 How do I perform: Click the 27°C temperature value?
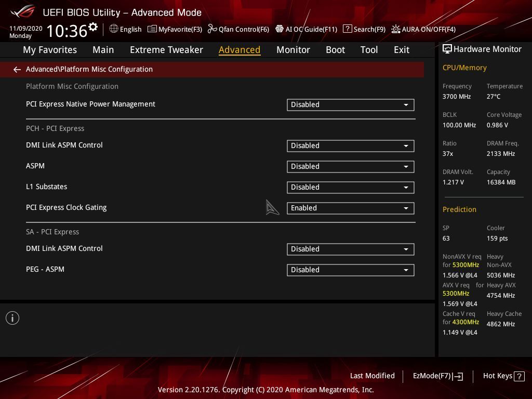point(494,97)
